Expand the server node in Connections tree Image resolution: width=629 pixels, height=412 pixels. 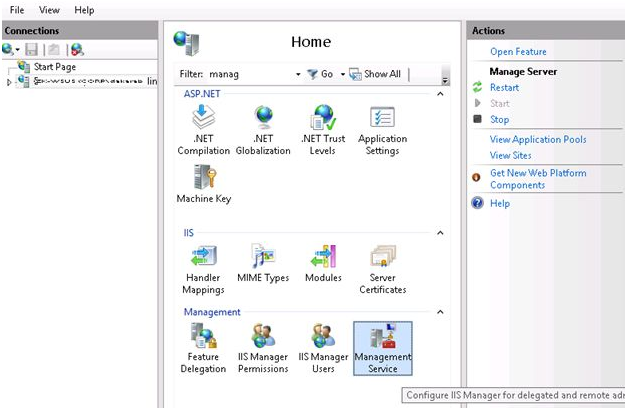pos(9,82)
